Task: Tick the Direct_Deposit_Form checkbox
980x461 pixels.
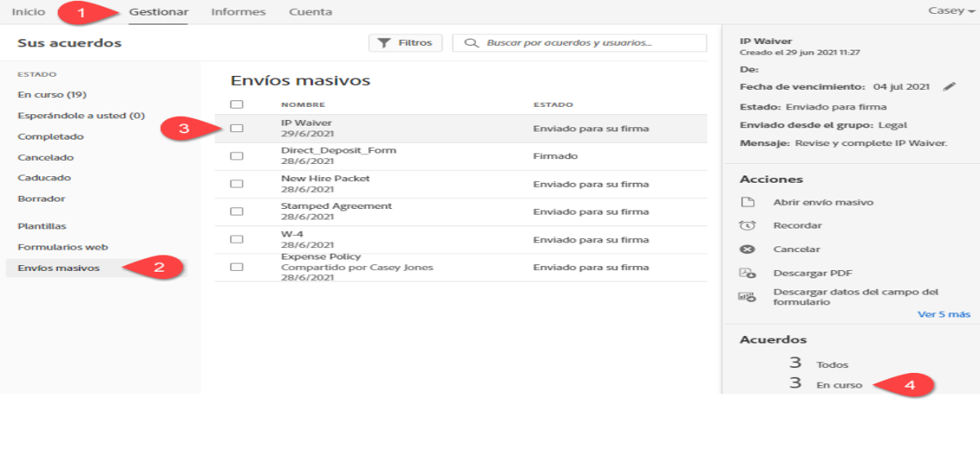Action: 237,156
